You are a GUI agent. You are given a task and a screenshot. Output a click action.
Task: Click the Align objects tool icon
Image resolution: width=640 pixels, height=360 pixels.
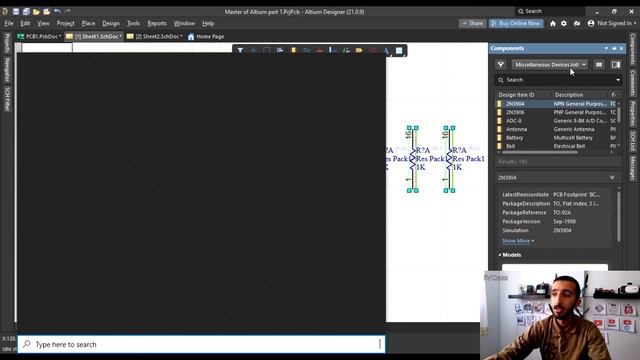coord(280,51)
